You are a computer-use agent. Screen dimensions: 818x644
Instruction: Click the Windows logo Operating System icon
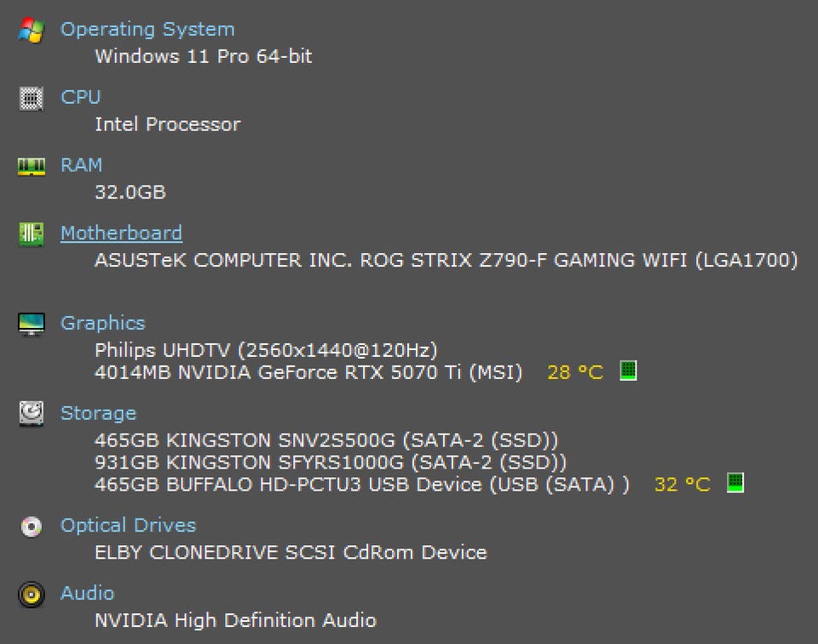point(31,31)
